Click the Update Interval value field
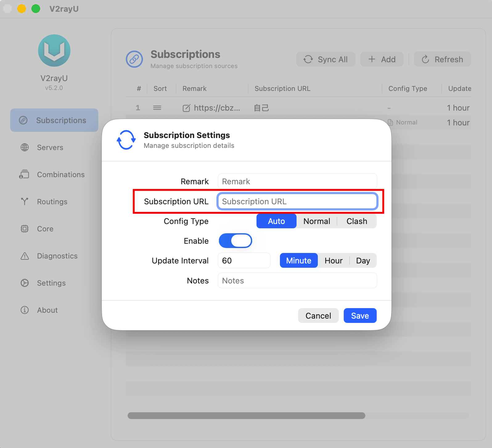Screen dimensions: 492x448 point(244,261)
